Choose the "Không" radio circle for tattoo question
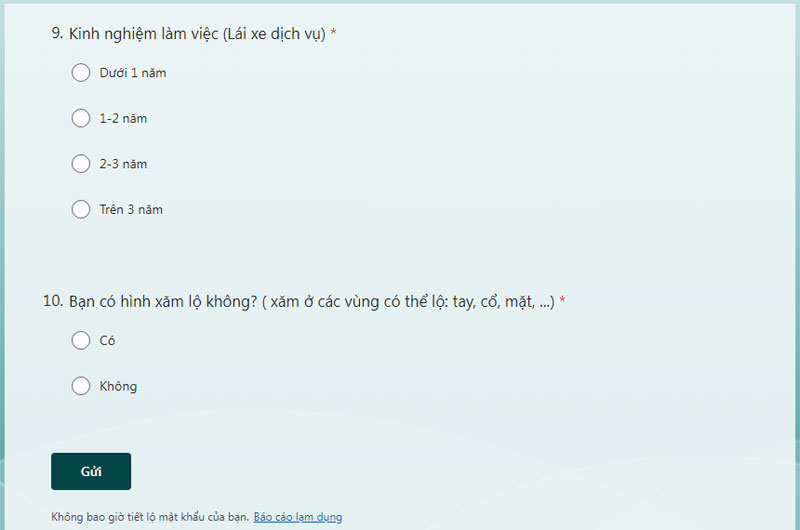This screenshot has width=800, height=530. [x=81, y=386]
